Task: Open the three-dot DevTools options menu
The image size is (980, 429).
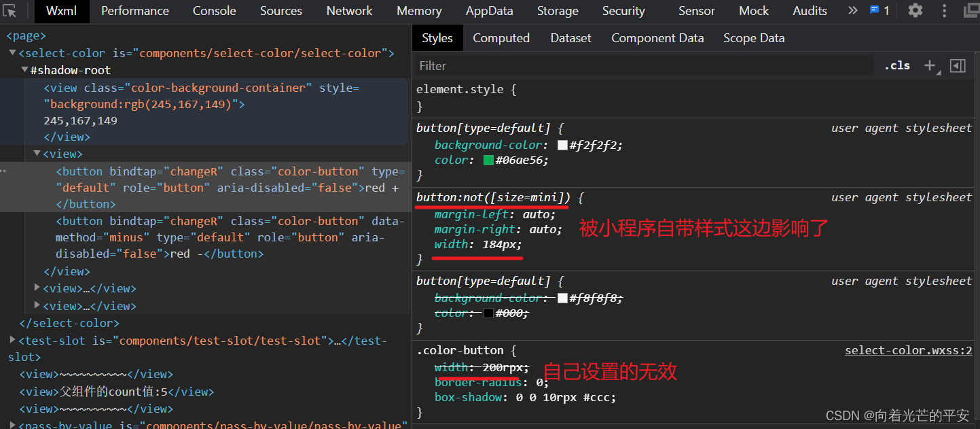Action: (x=945, y=10)
